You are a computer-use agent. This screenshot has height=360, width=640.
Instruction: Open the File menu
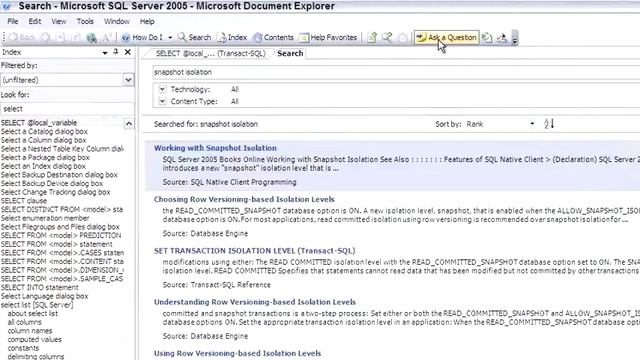pos(13,21)
